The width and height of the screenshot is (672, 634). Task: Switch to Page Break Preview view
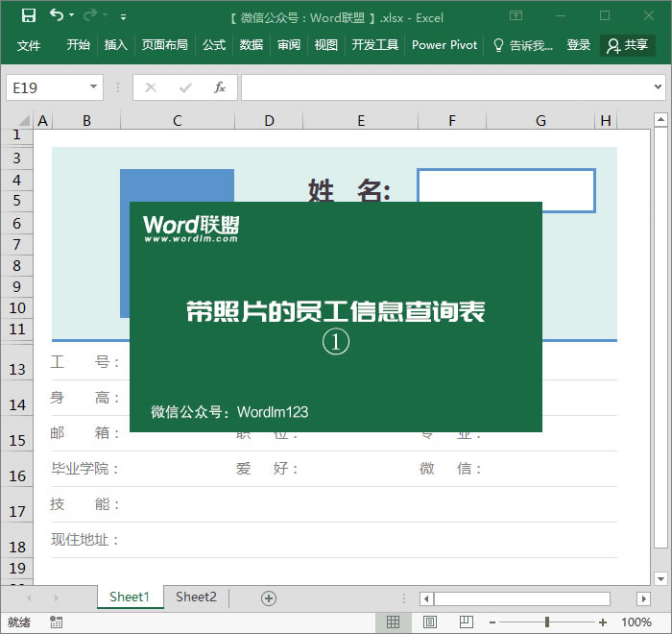point(467,622)
